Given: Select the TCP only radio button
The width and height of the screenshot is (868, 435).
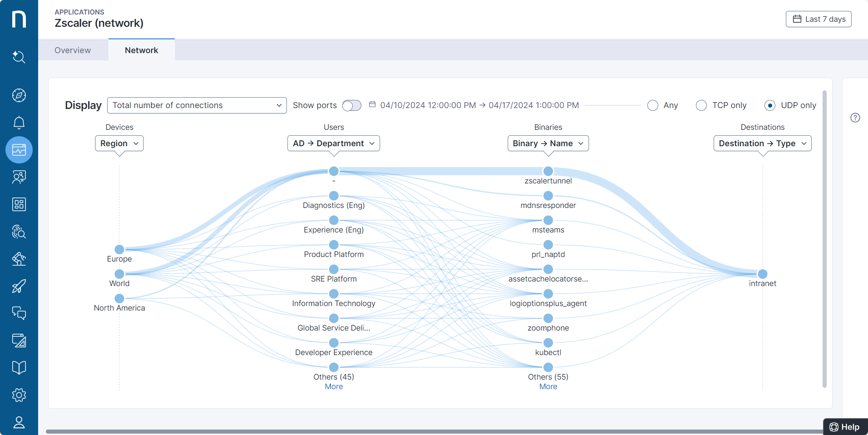Looking at the screenshot, I should point(701,105).
